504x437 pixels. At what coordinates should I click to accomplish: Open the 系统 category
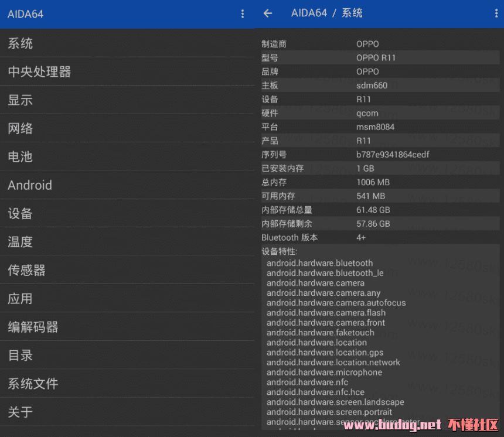coord(127,43)
